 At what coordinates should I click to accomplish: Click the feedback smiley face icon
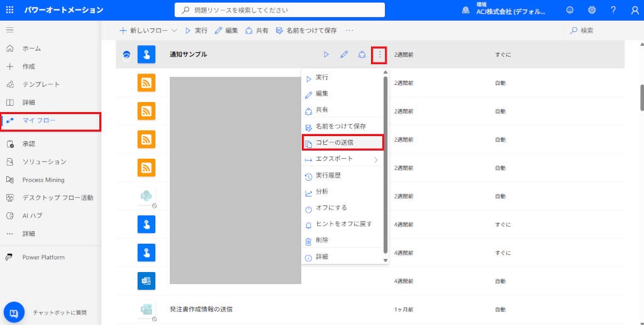(570, 10)
